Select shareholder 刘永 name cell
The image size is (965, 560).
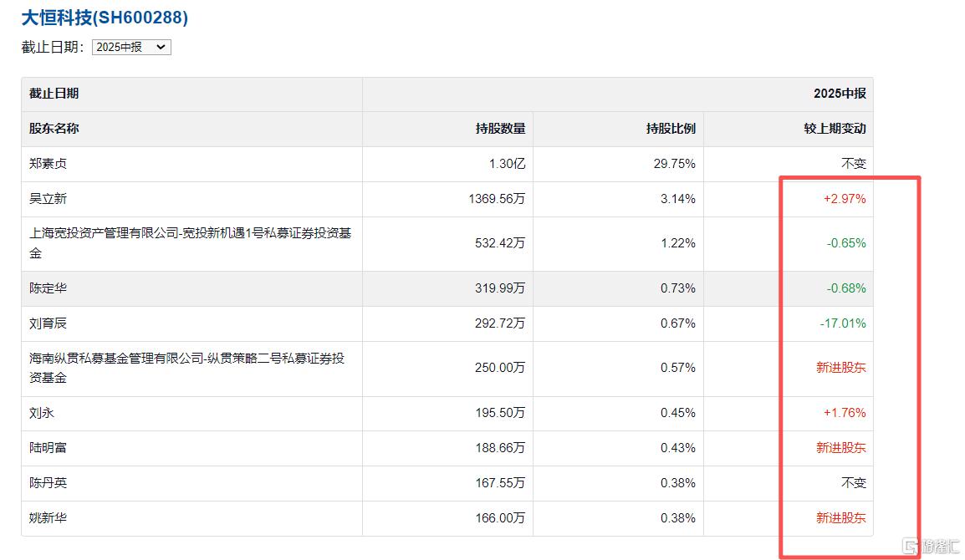42,413
